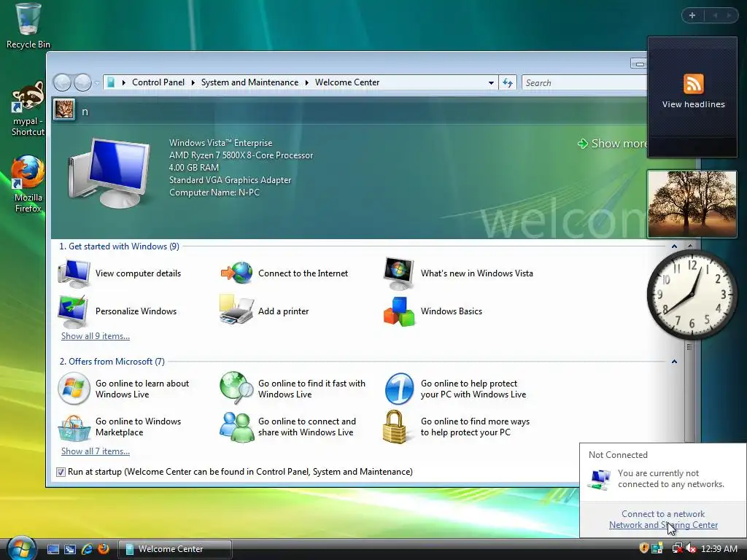Viewport: 747px width, 560px height.
Task: Open the Recycle Bin desktop icon
Action: [x=28, y=20]
